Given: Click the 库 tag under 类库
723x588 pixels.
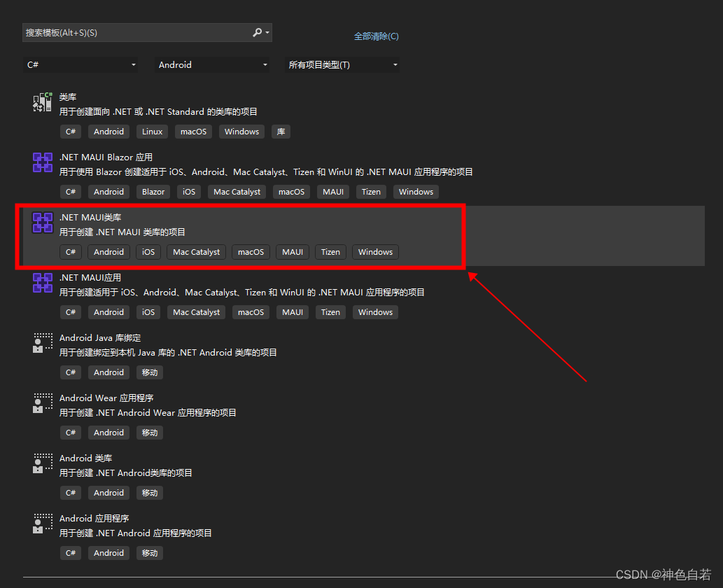Looking at the screenshot, I should coord(281,132).
